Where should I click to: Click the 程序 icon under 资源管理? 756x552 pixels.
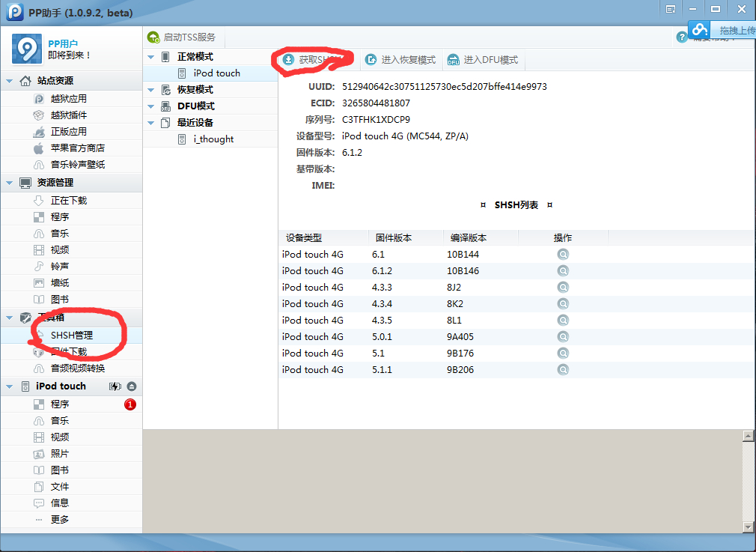39,217
